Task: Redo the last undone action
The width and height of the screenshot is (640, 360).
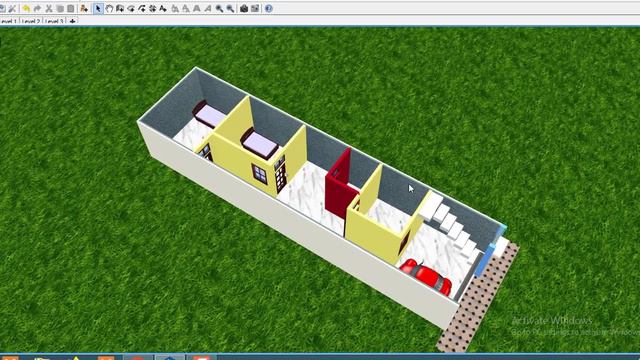Action: [x=37, y=8]
